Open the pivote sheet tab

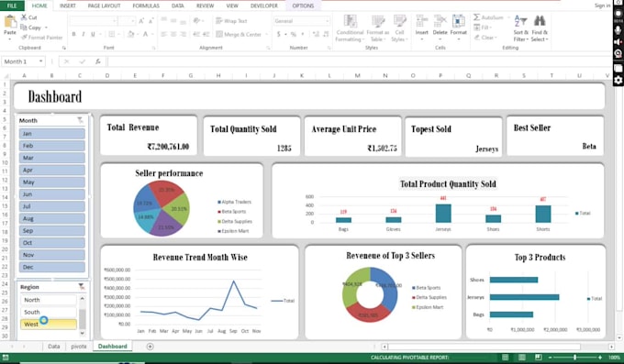pos(78,347)
